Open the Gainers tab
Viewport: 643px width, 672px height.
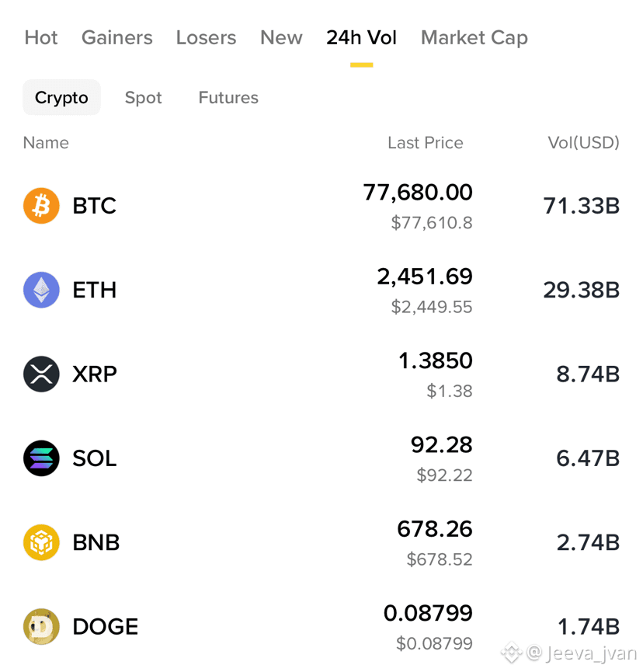click(x=117, y=38)
